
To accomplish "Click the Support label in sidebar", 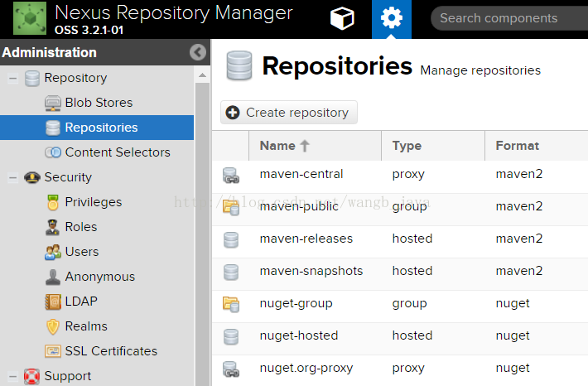I will [x=68, y=376].
